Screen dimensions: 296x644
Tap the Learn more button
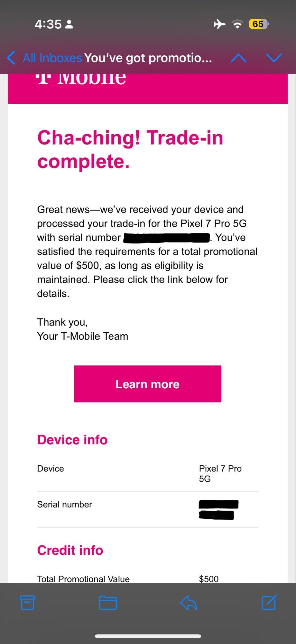pos(148,384)
